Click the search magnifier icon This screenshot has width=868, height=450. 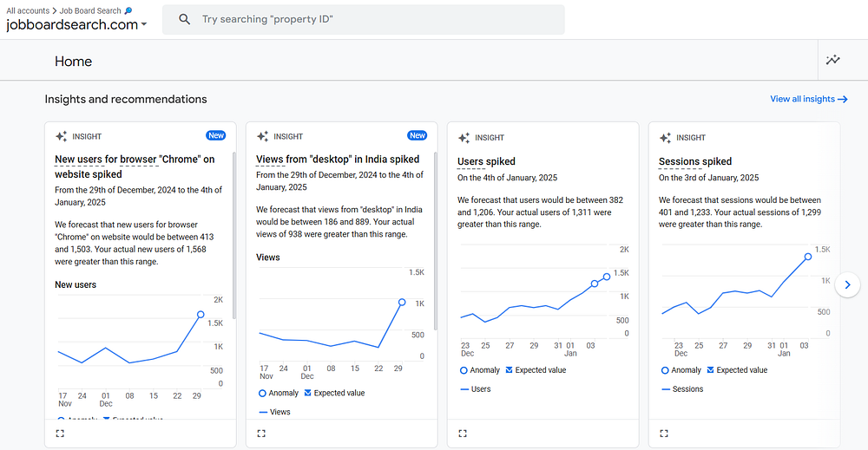click(x=184, y=19)
